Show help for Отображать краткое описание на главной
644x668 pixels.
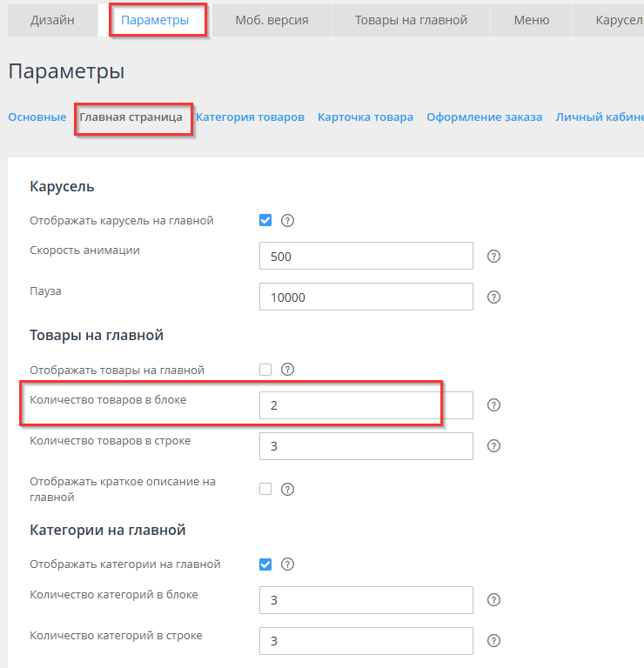point(288,489)
